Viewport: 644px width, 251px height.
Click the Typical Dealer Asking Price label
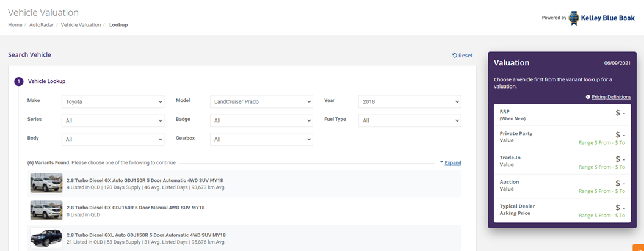pyautogui.click(x=517, y=209)
